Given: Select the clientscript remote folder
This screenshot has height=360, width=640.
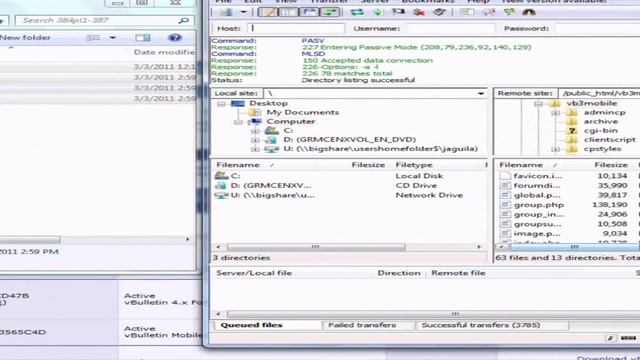Looking at the screenshot, I should (x=609, y=140).
